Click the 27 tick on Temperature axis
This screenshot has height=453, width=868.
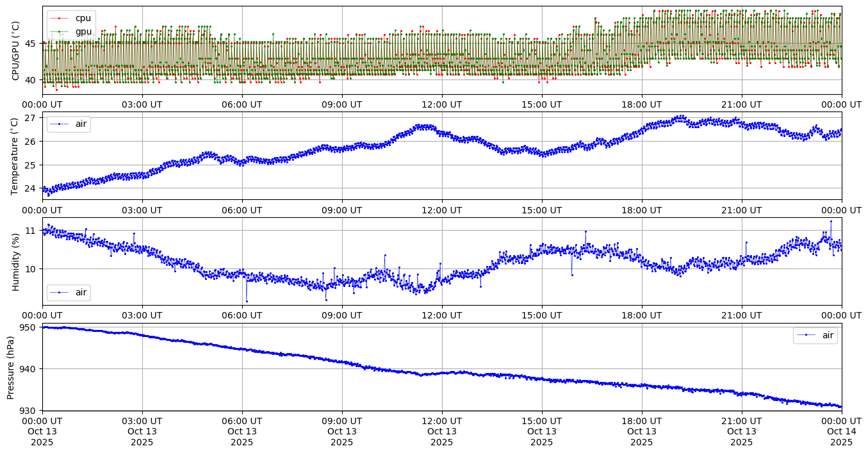[32, 118]
